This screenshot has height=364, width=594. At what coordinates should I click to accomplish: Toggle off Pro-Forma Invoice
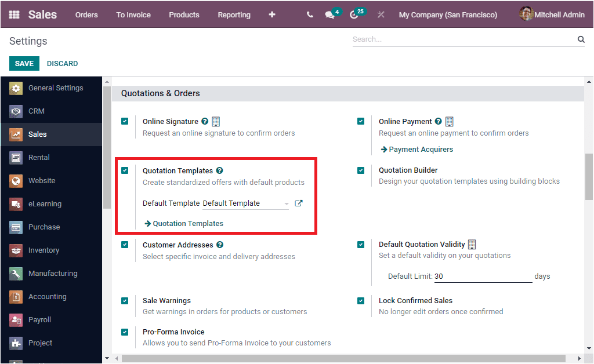pos(125,332)
